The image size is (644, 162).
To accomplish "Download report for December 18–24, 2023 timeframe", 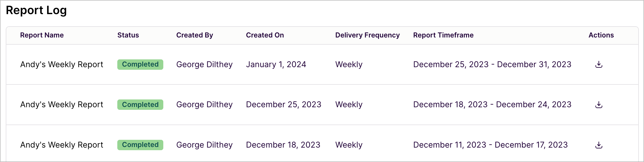I will [x=599, y=105].
